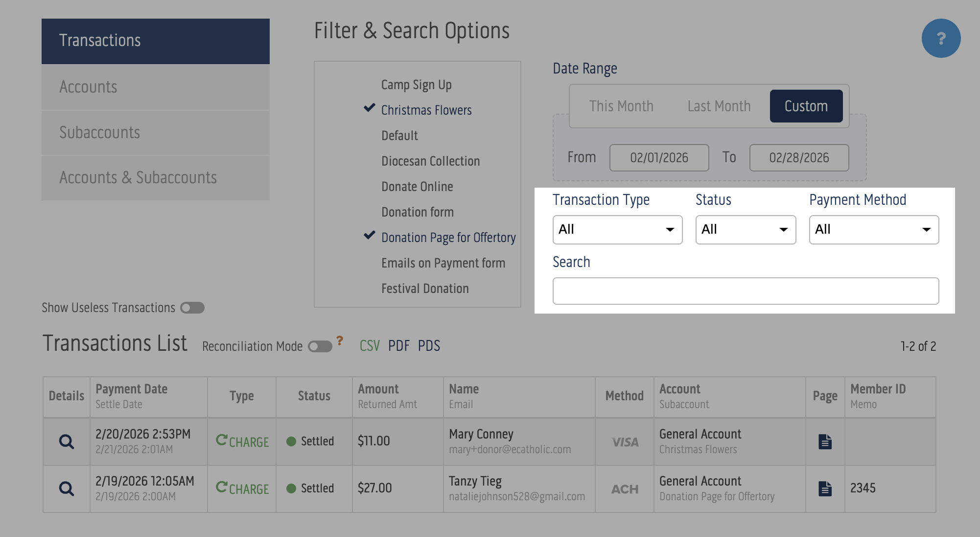Open details magnifier for Tanzy Tieg transaction
Viewport: 980px width, 537px height.
pos(67,488)
